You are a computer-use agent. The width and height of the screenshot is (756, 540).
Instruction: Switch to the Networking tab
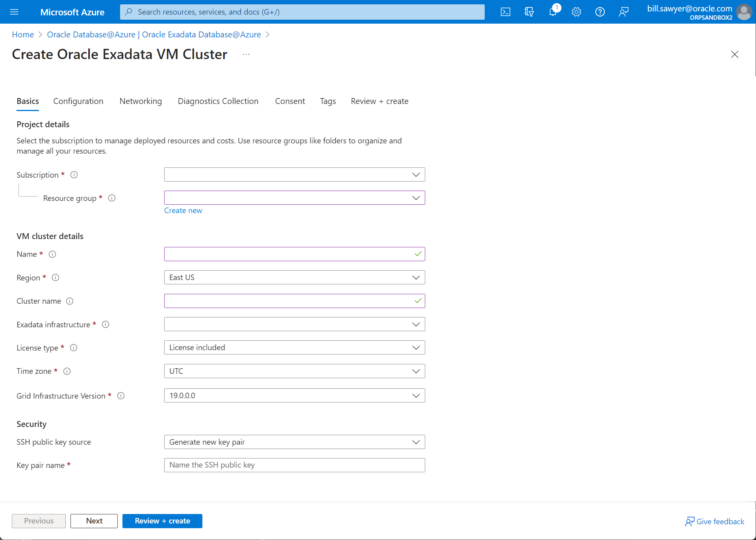[x=141, y=101]
